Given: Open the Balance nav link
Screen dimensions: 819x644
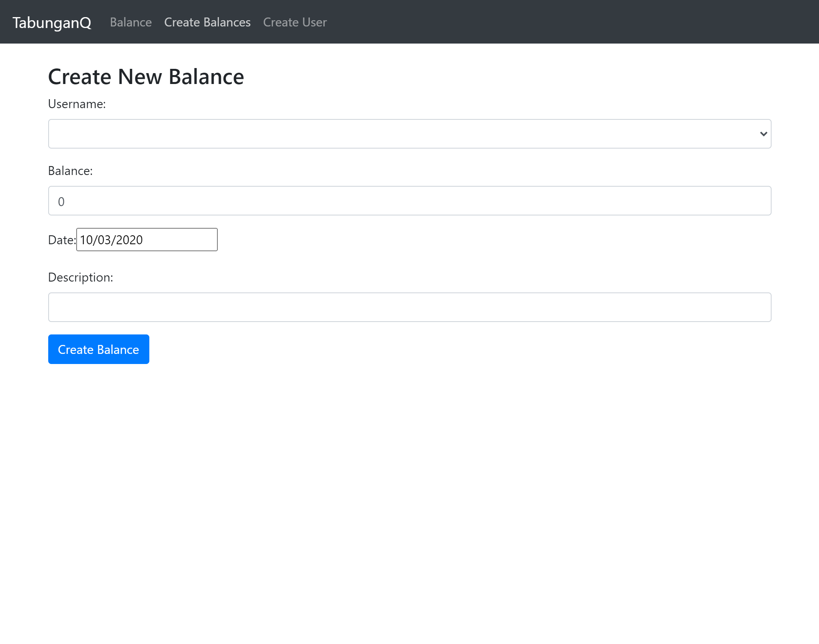Looking at the screenshot, I should coord(131,22).
